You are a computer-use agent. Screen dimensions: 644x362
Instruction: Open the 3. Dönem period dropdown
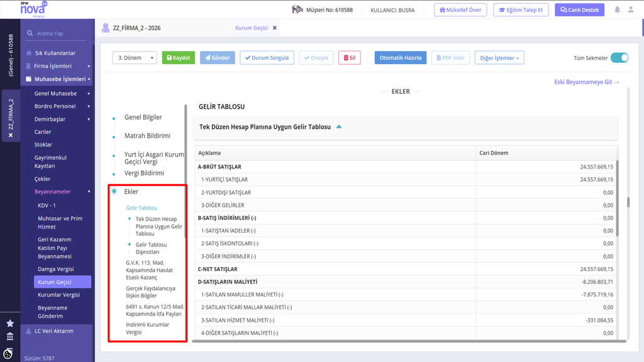click(135, 58)
